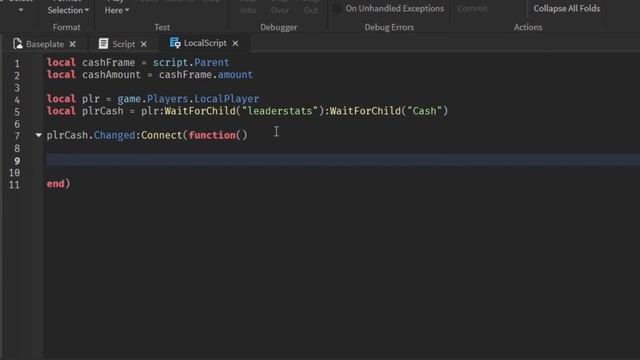Click script.Parent's Parent word on line 1

click(212, 62)
